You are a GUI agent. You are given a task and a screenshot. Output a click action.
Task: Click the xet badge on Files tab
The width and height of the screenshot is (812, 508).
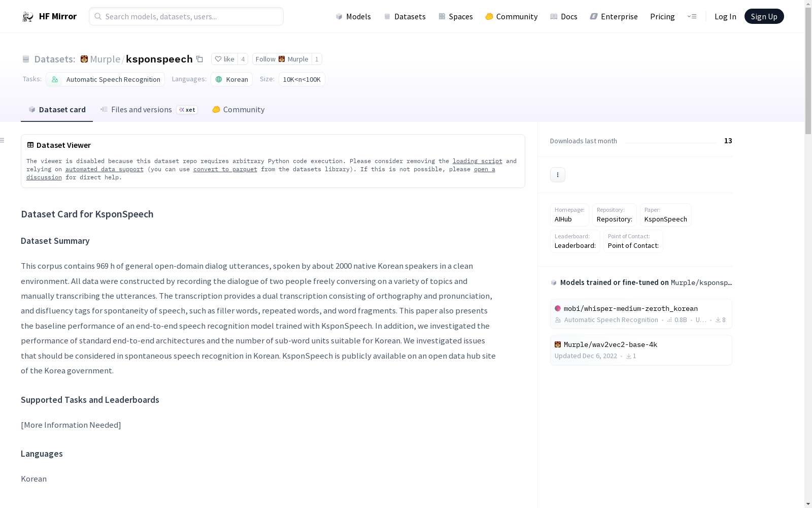[x=187, y=110]
